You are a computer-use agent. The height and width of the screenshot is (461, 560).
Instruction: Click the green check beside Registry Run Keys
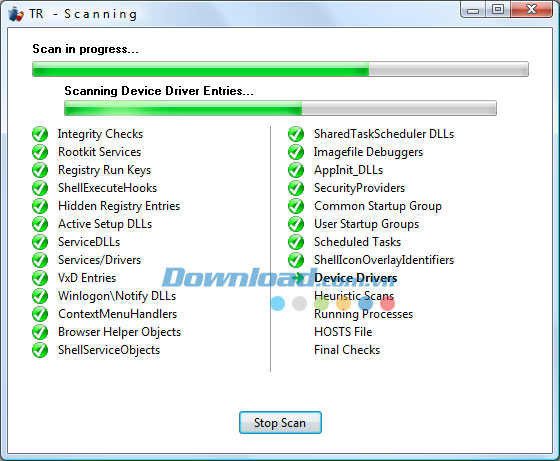[x=40, y=170]
